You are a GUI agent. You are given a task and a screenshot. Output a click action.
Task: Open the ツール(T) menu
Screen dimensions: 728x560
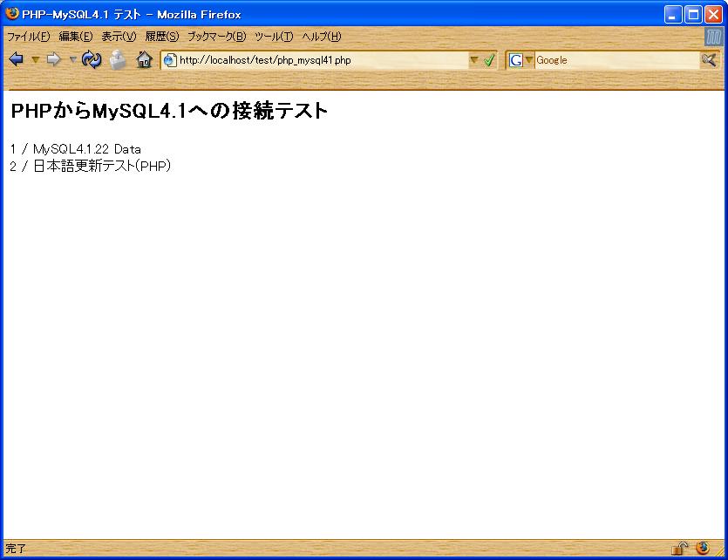pyautogui.click(x=273, y=37)
